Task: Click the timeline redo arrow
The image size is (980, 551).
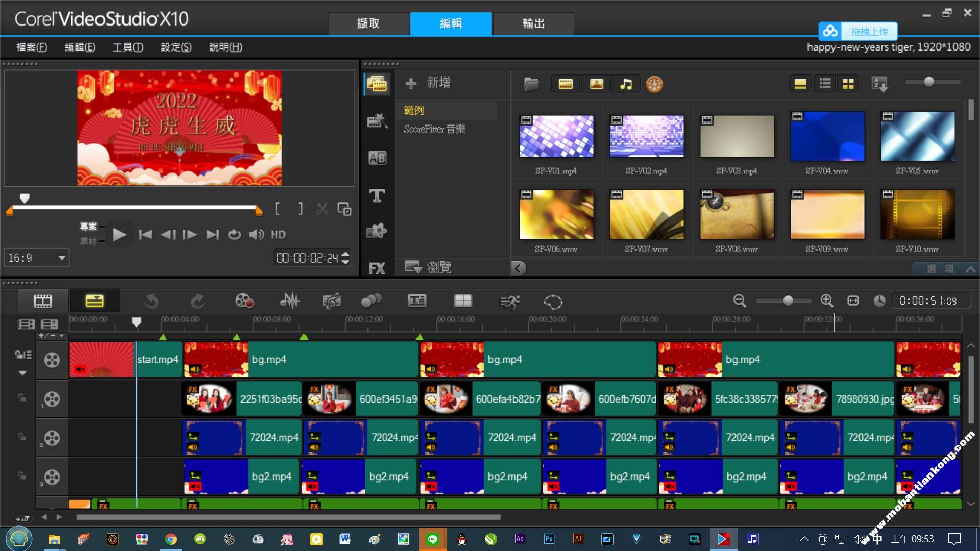Action: pos(198,302)
